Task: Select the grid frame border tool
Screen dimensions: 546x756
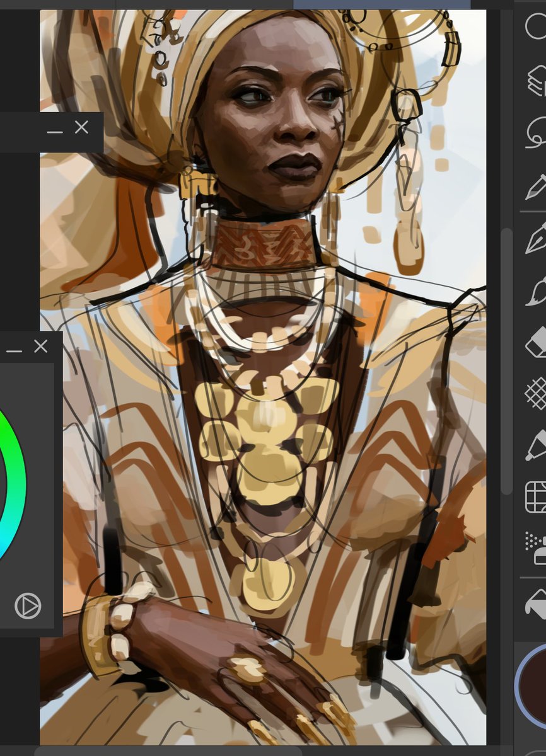Action: point(537,497)
